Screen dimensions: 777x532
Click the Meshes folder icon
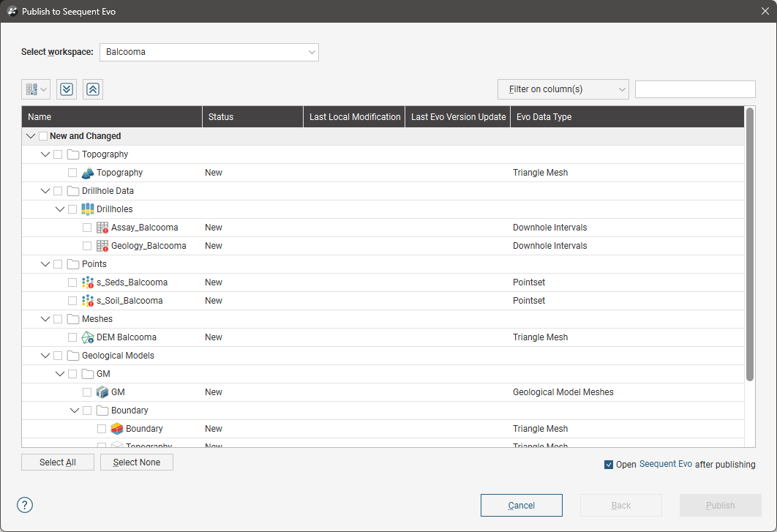(x=73, y=319)
